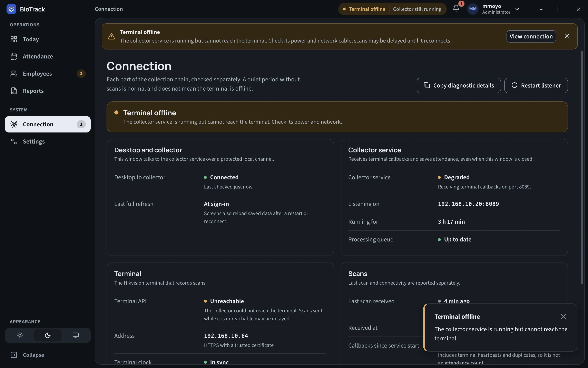Open Reports from the sidebar
588x368 pixels.
pos(48,91)
